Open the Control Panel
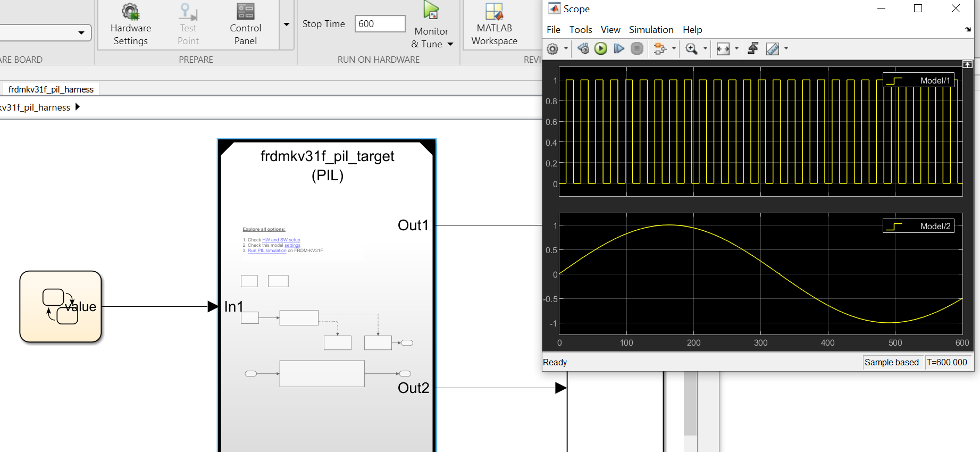Screen dimensions: 980x452 246,25
